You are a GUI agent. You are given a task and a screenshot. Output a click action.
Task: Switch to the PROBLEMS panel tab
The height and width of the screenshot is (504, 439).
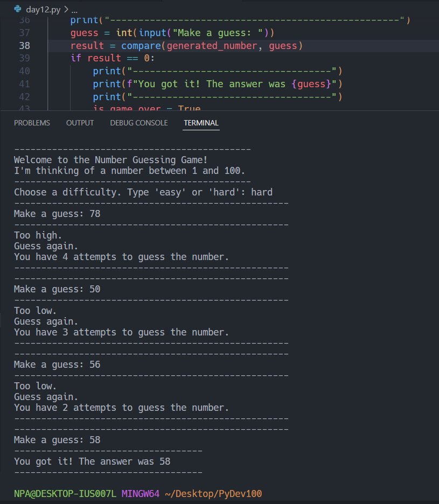pos(32,123)
